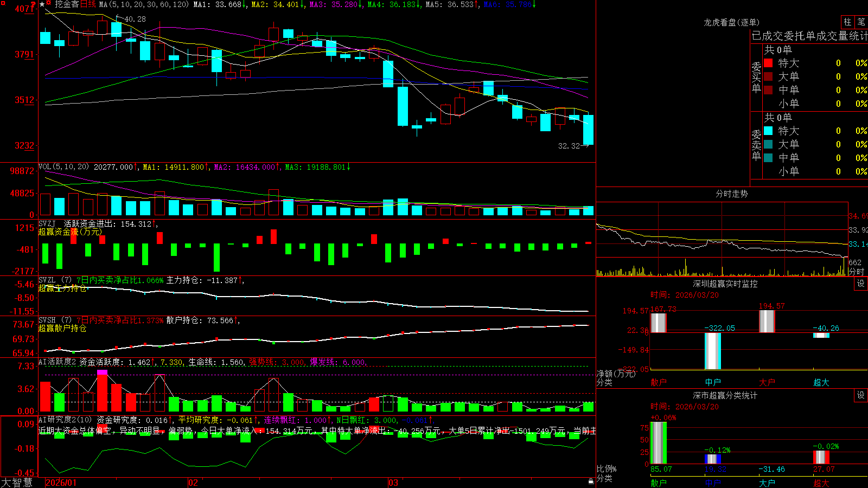
Task: Click the 40.28 high price annotation
Action: click(x=135, y=19)
